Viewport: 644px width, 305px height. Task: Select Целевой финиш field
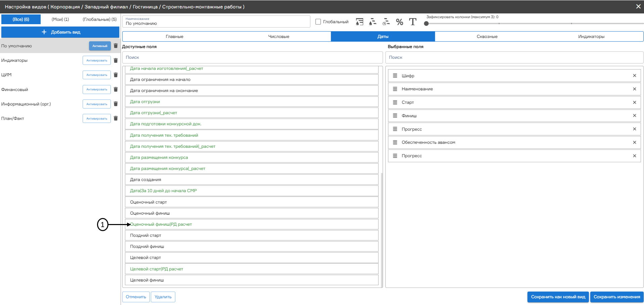(252, 280)
